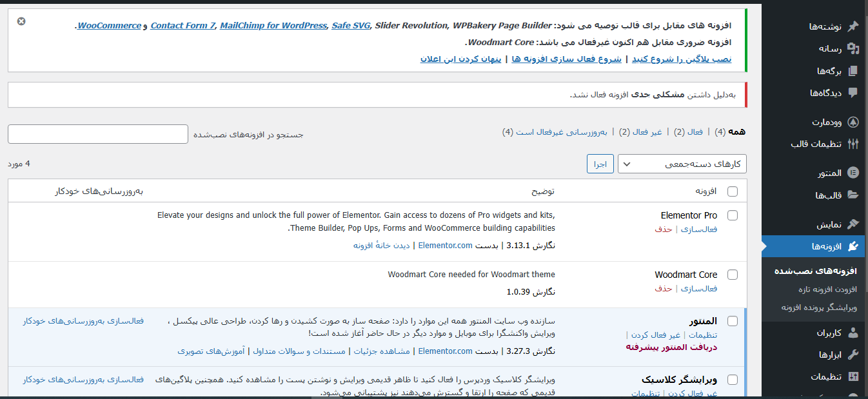
Task: Check the ویرایشگر کلاسیک plugin checkbox
Action: click(x=733, y=380)
